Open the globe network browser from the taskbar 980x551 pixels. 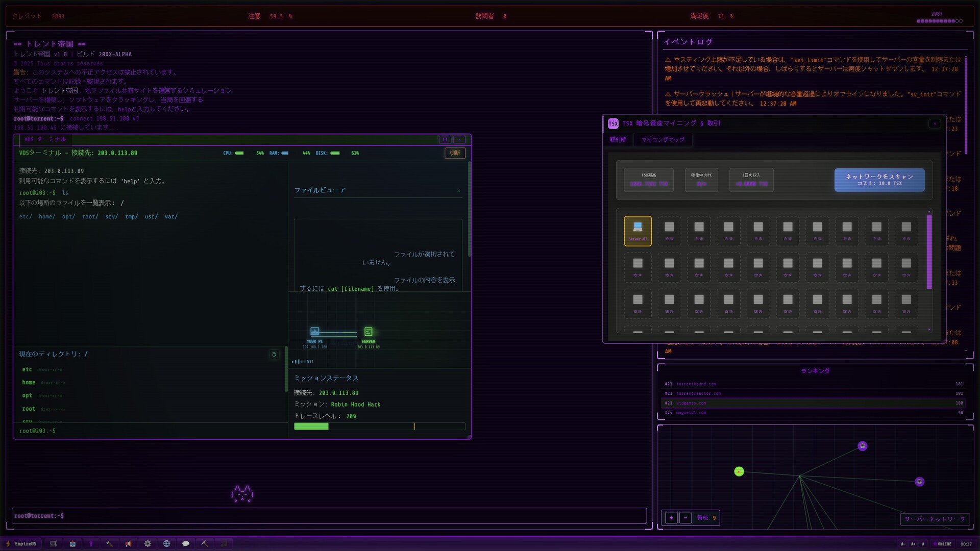[x=166, y=543]
